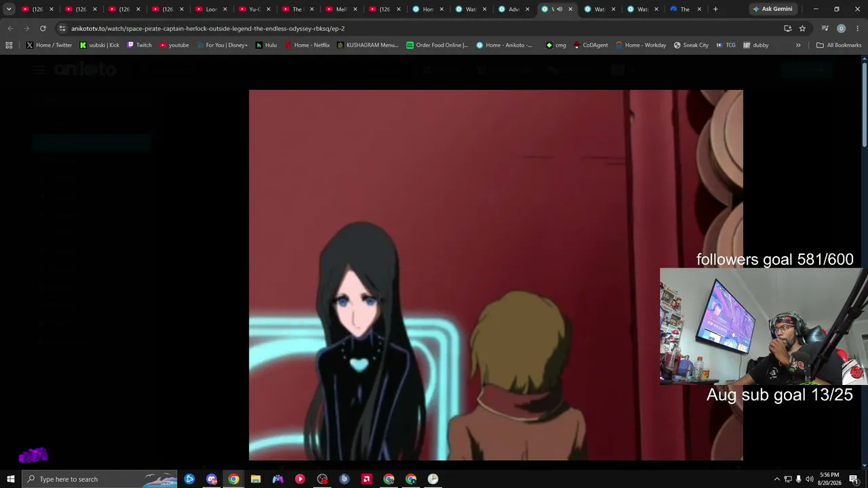
Task: View site information for anikototv.to
Action: [x=62, y=28]
